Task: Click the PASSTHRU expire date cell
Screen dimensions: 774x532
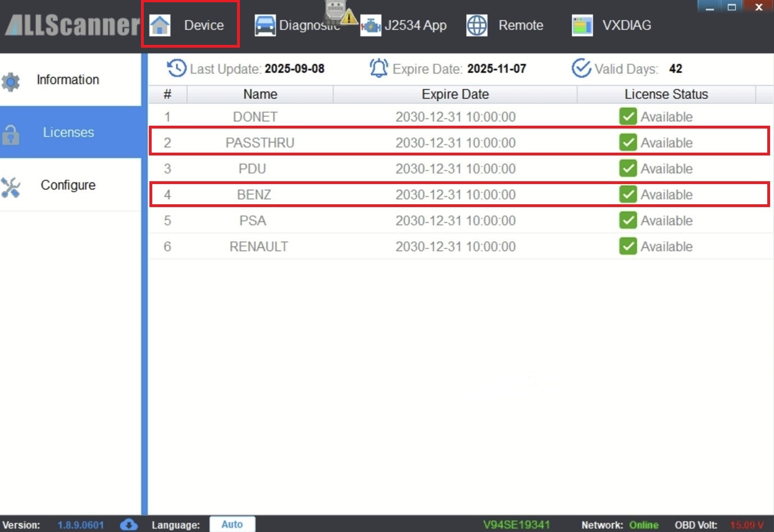Action: coord(456,143)
